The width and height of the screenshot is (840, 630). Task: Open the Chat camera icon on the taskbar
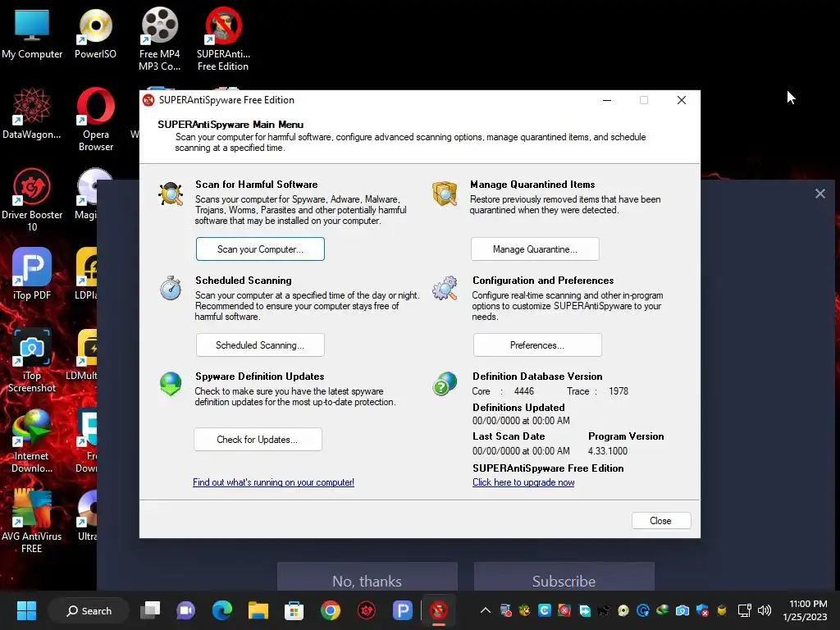[x=186, y=610]
